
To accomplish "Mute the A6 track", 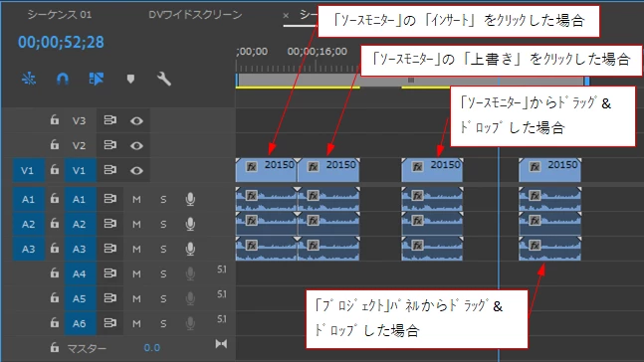I will click(136, 324).
